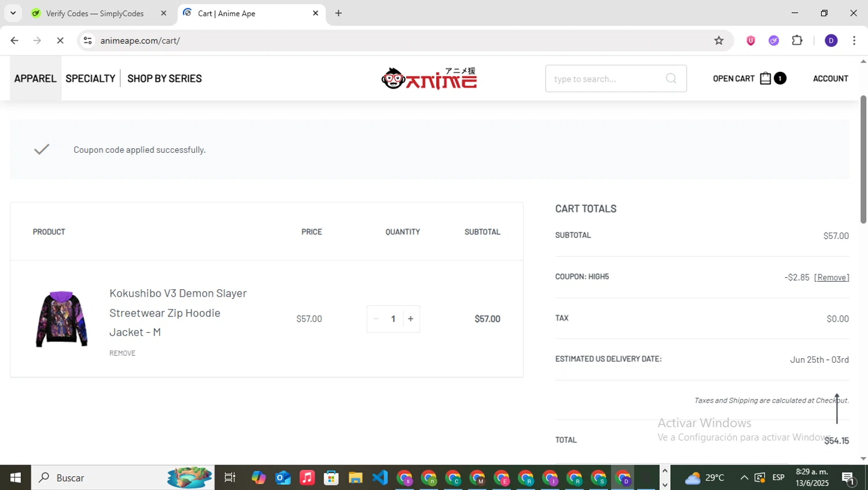The height and width of the screenshot is (490, 868).
Task: Decrease hoodie quantity with minus button
Action: tap(376, 319)
